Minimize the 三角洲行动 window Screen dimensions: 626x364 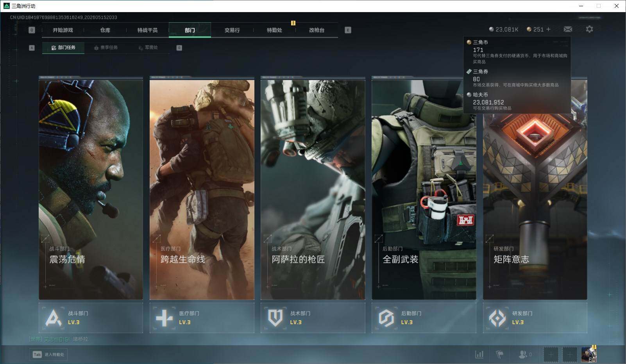(x=581, y=6)
